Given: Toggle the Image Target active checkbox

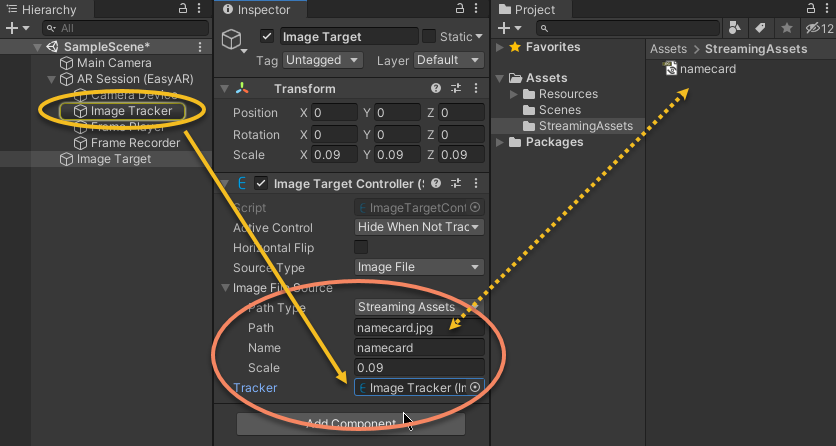Looking at the screenshot, I should (x=267, y=37).
